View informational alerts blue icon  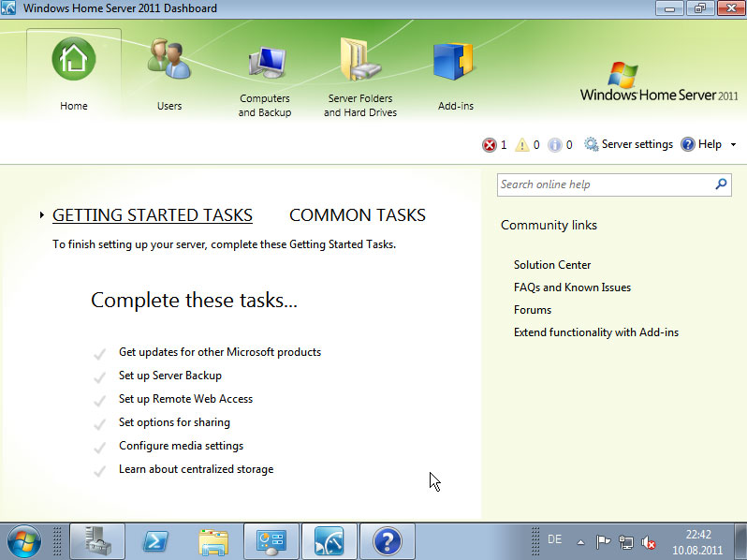(x=554, y=145)
